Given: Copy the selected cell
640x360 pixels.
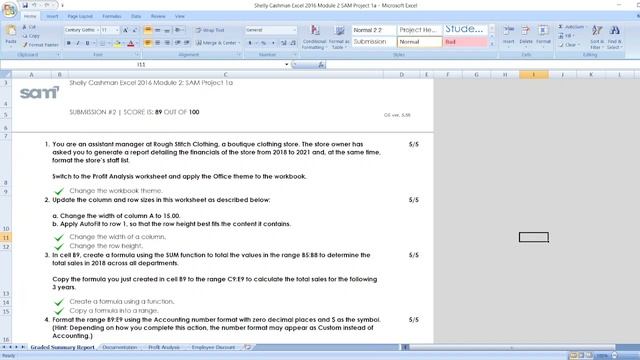Looking at the screenshot, I should [31, 36].
